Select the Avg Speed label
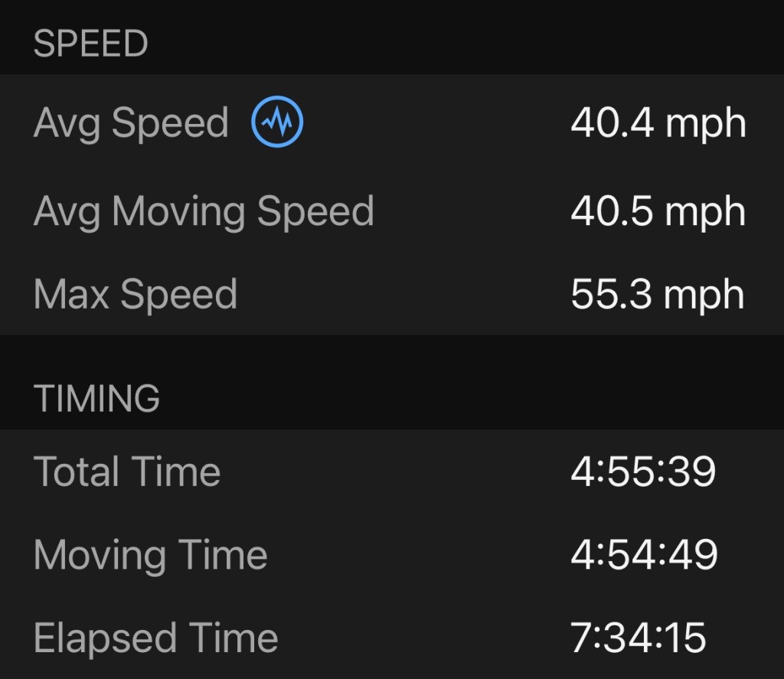The image size is (784, 679). (131, 123)
